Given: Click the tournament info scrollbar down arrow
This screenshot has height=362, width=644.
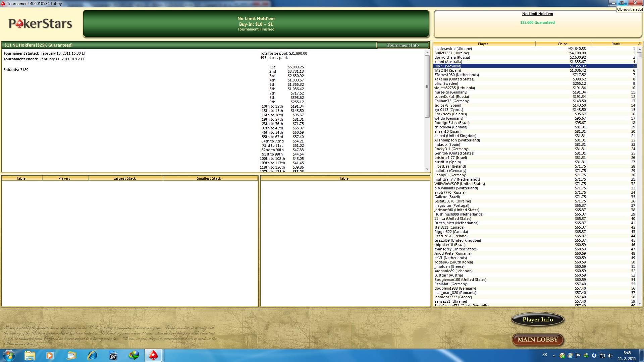Looking at the screenshot, I should pos(427,169).
